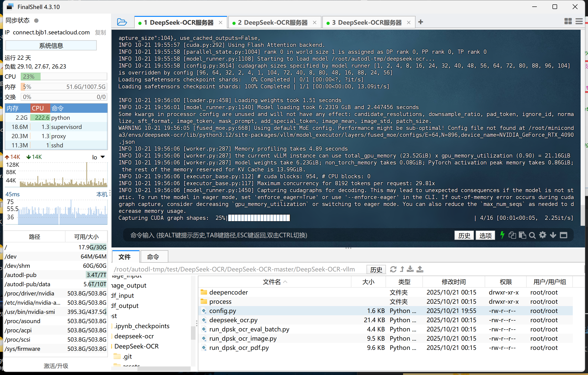The height and width of the screenshot is (375, 588).
Task: Click the sync status indicator dot
Action: tap(36, 21)
